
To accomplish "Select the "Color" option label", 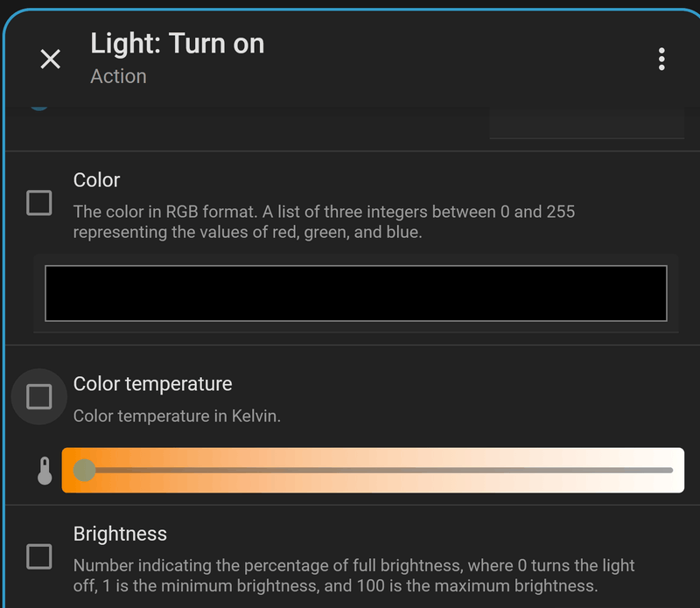I will pyautogui.click(x=96, y=180).
